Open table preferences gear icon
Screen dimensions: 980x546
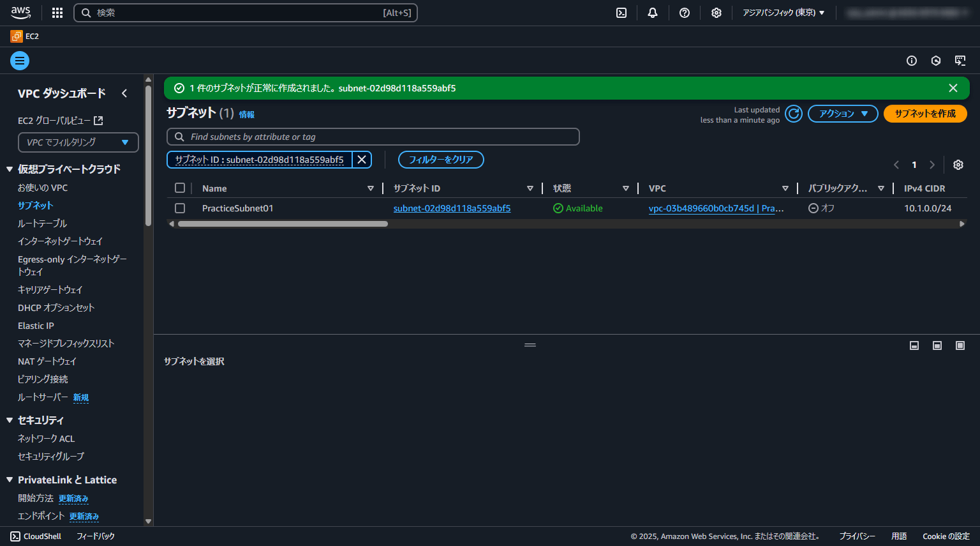958,165
